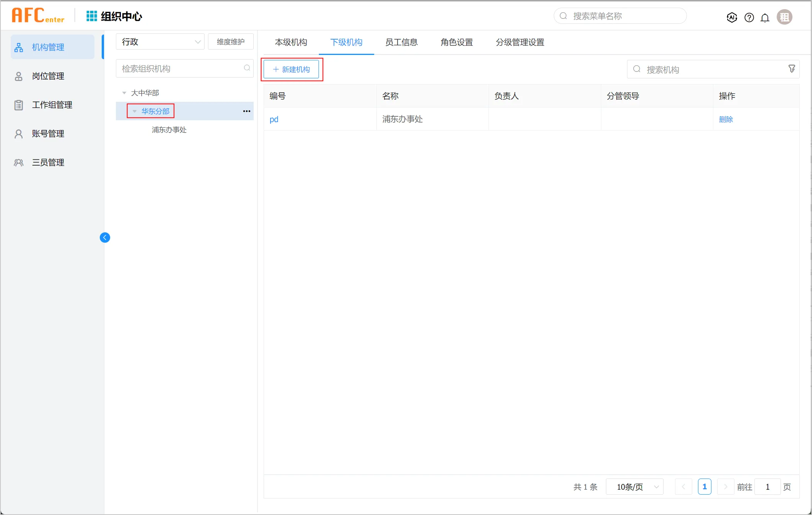Click the 新建机构 button
Screen dimensions: 812x515
pos(291,70)
